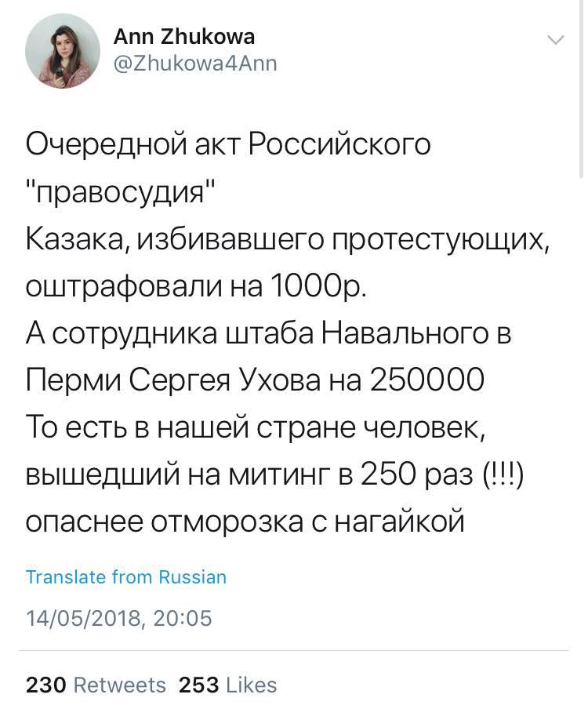
Task: Click the (!!!) exclamation in the tweet
Action: tap(503, 475)
